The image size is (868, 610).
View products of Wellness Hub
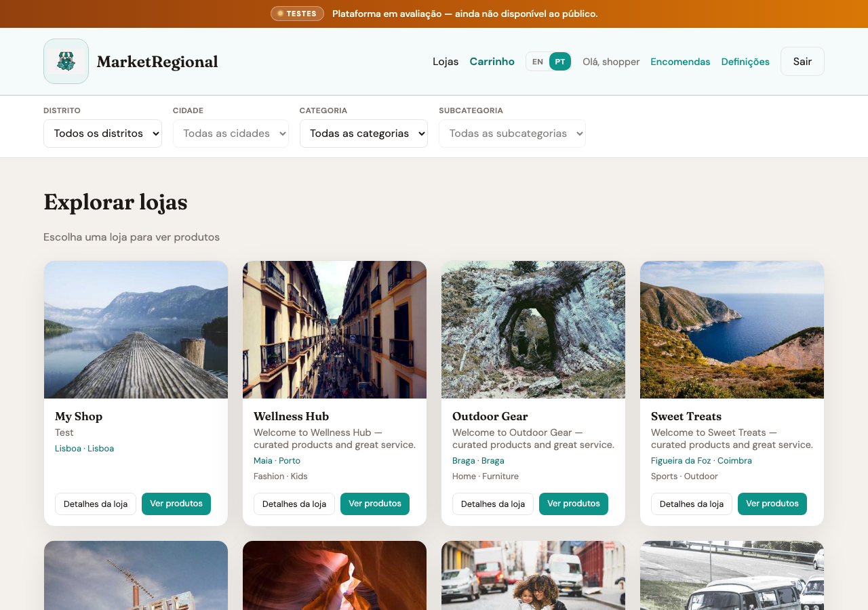click(375, 504)
